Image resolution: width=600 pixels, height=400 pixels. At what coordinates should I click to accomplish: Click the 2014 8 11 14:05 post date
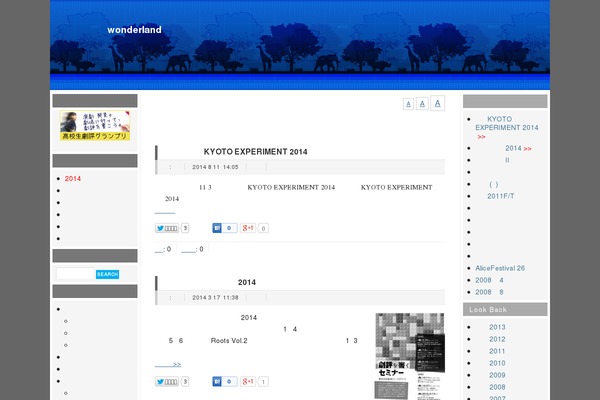tap(215, 167)
